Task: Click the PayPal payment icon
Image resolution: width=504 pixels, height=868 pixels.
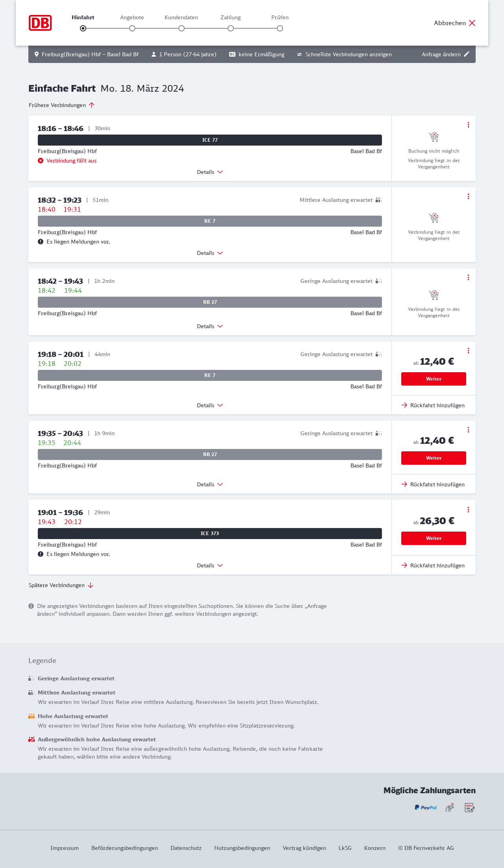Action: (425, 808)
